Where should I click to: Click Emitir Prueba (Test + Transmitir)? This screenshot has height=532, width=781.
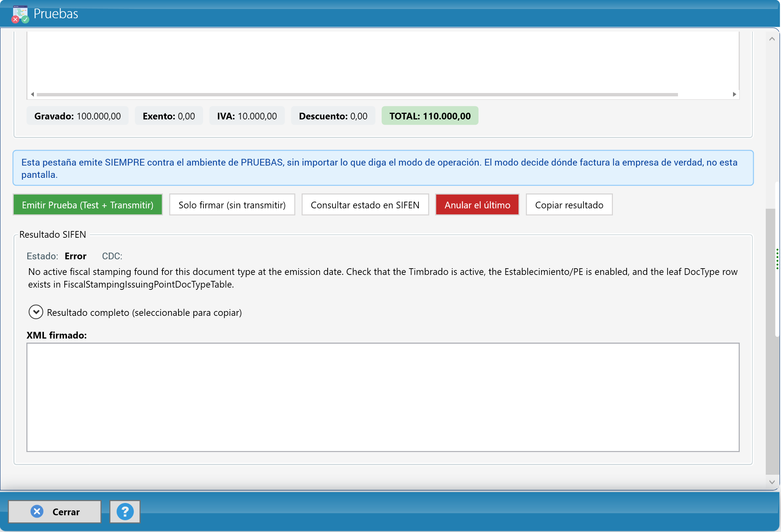pos(88,205)
